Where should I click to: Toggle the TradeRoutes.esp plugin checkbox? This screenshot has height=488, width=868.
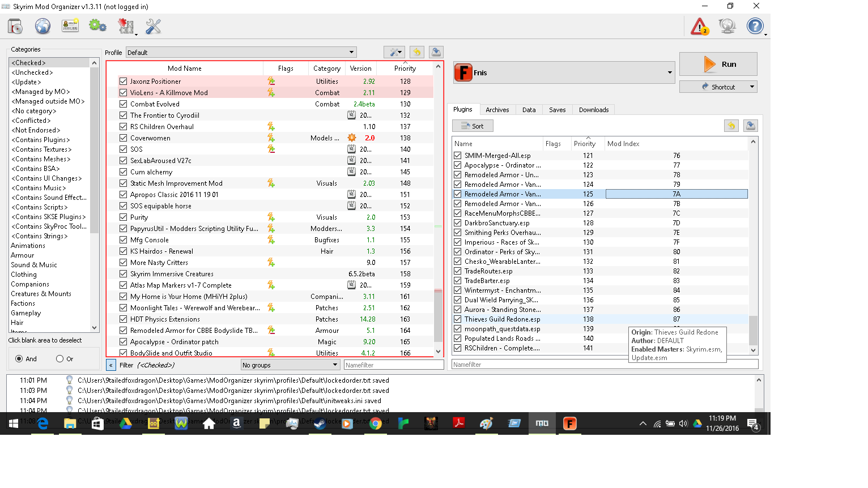(x=458, y=271)
